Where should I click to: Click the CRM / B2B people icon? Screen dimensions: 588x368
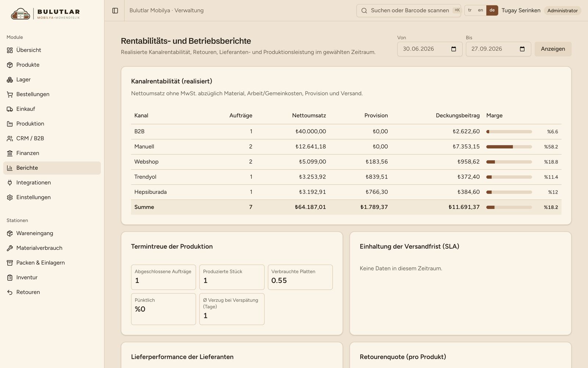click(x=10, y=138)
